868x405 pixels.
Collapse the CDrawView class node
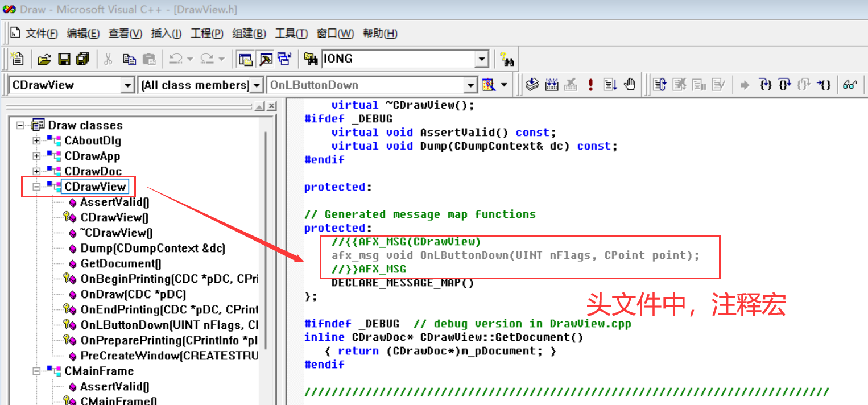[x=37, y=187]
